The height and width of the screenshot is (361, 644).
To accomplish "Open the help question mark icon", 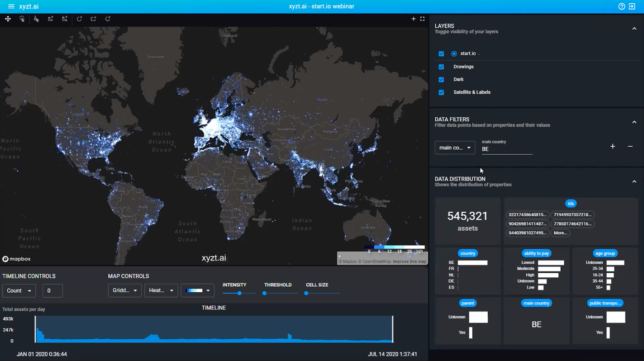I will 622,6.
